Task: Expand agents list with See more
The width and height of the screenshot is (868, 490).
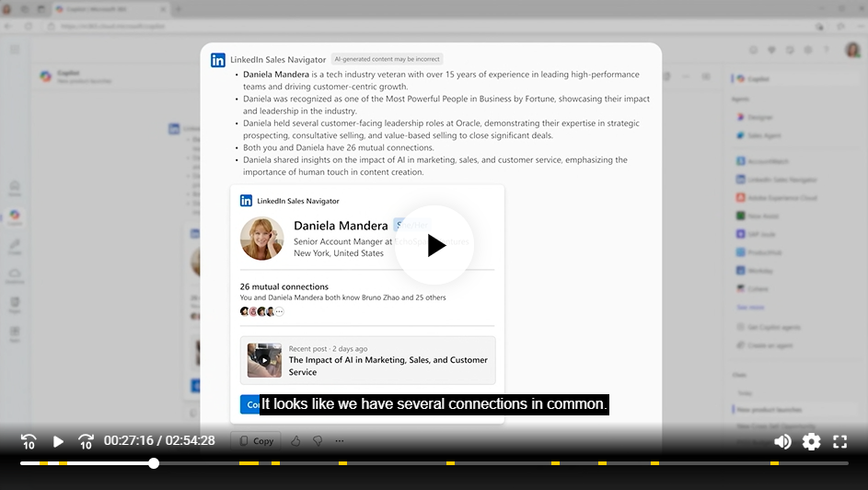Action: point(750,308)
